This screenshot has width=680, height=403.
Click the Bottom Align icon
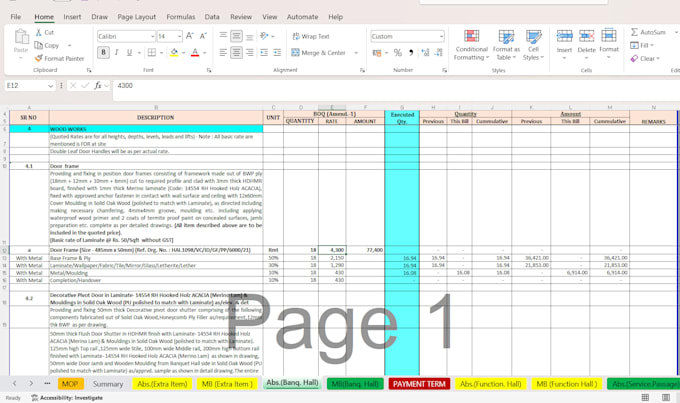click(x=250, y=36)
